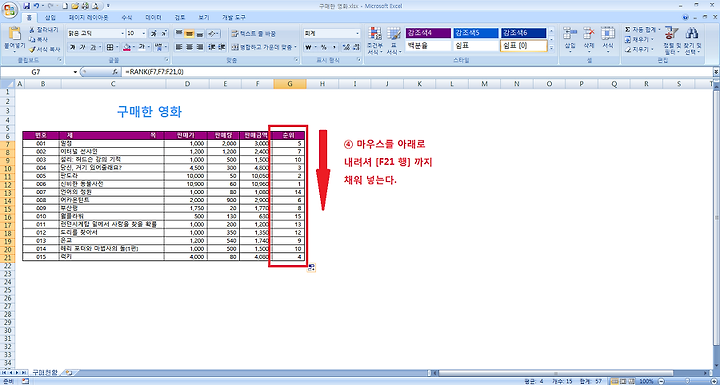Click the Open folder quick access icon
This screenshot has width=720, height=385.
[x=75, y=6]
